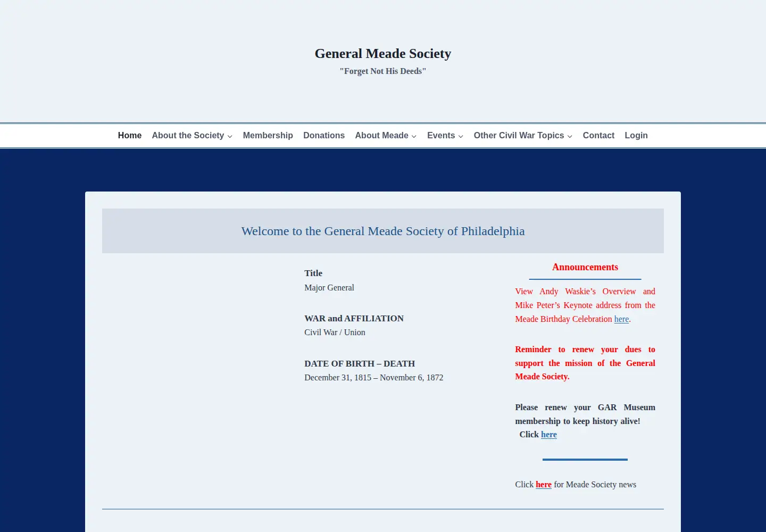Expand the Events dropdown chevron
This screenshot has height=532, width=766.
(x=461, y=137)
